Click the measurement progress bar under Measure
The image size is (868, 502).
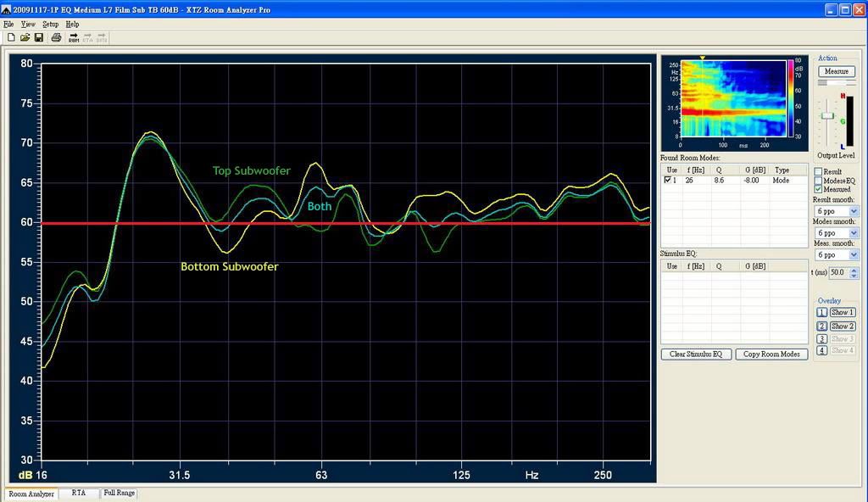pos(837,82)
